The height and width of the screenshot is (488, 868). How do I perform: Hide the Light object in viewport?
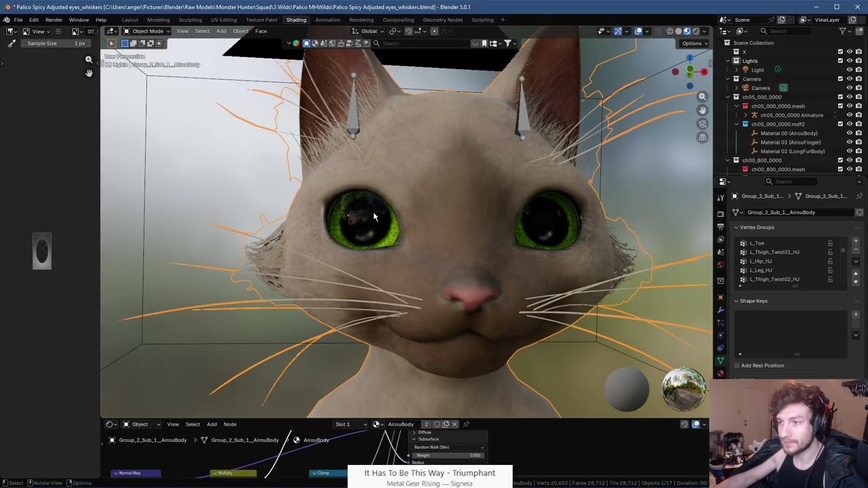coord(849,70)
